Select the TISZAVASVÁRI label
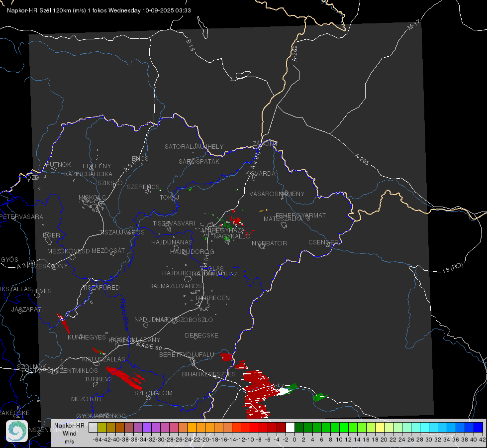This screenshot has width=487, height=448. click(x=174, y=223)
